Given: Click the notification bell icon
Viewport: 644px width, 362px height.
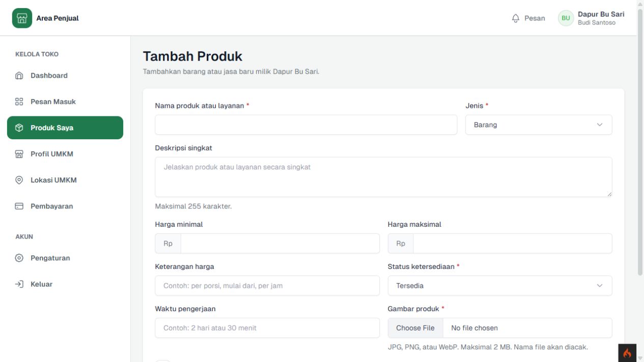Looking at the screenshot, I should point(516,18).
